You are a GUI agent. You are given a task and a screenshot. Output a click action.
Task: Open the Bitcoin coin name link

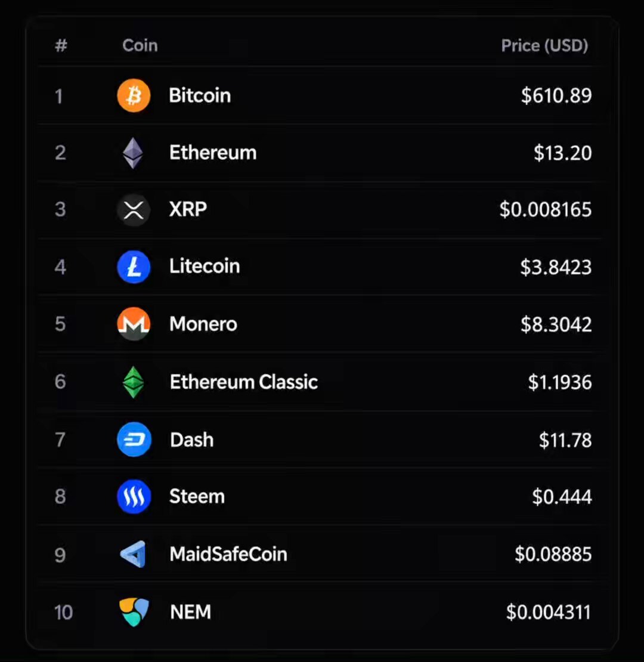pos(200,95)
